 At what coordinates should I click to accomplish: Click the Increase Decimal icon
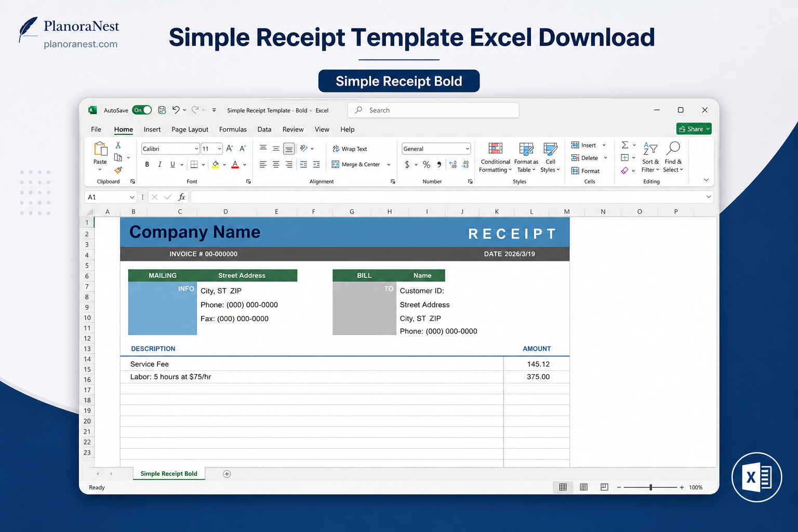[x=453, y=165]
